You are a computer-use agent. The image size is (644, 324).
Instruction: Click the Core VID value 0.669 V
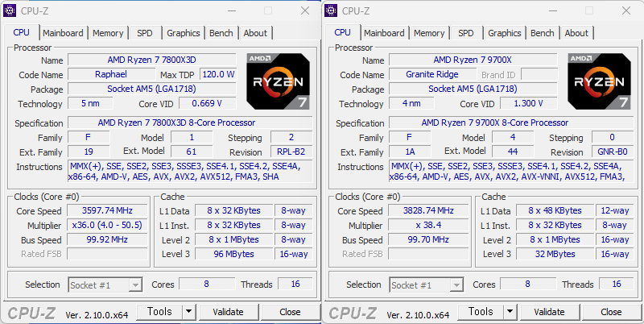pyautogui.click(x=208, y=103)
